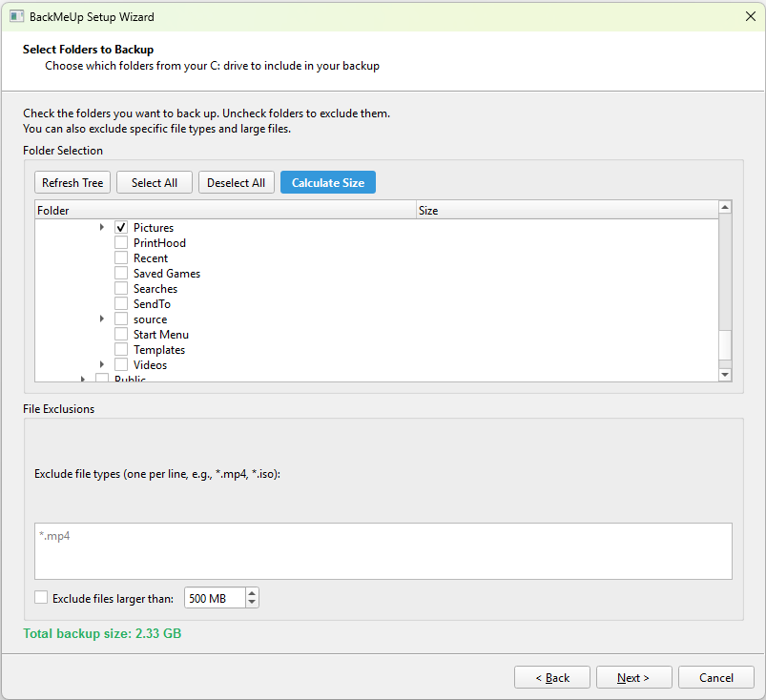Click inside the file types exclusion box
Image resolution: width=766 pixels, height=700 pixels.
[382, 550]
